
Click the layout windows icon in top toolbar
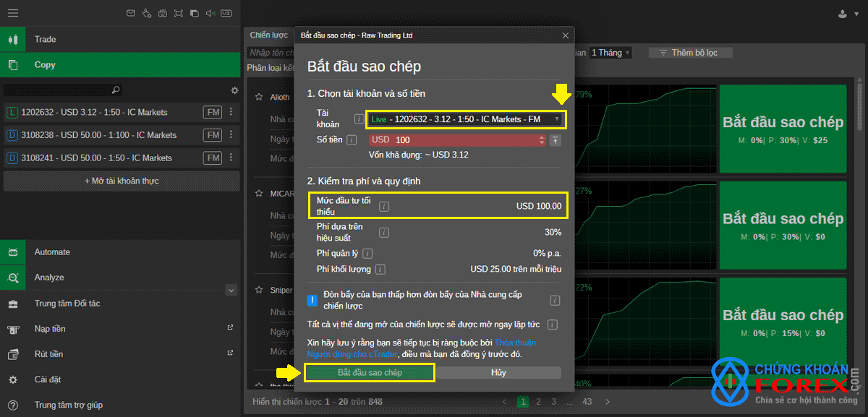tap(195, 13)
